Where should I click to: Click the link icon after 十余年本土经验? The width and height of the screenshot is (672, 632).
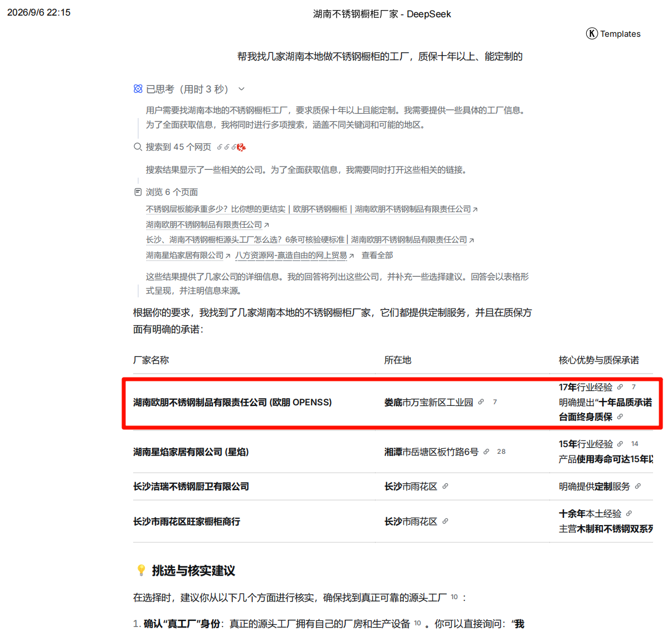629,513
